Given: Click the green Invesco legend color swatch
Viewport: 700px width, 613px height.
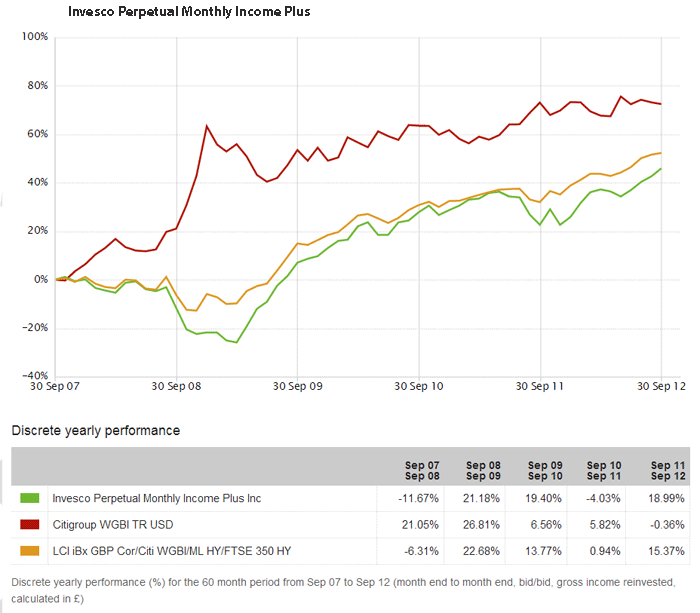Looking at the screenshot, I should click(x=29, y=498).
